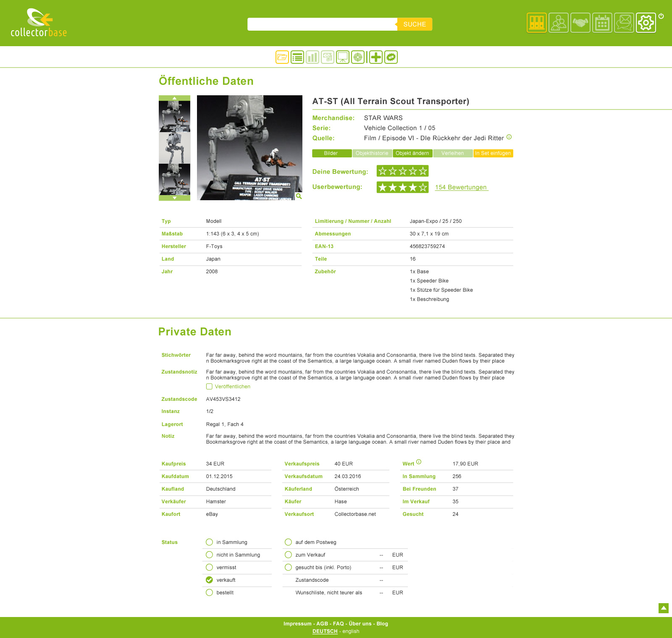The width and height of the screenshot is (672, 638).
Task: Select the "bestellt" status radio
Action: coord(209,592)
